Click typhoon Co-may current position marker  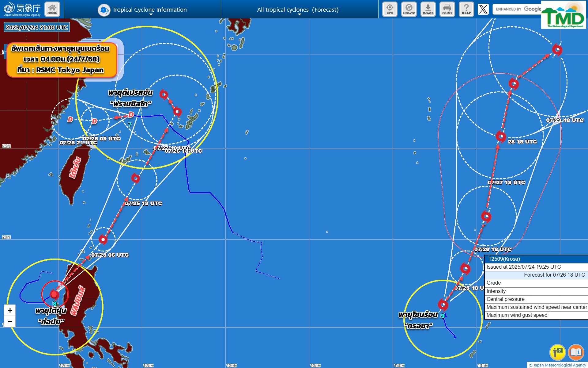click(55, 294)
